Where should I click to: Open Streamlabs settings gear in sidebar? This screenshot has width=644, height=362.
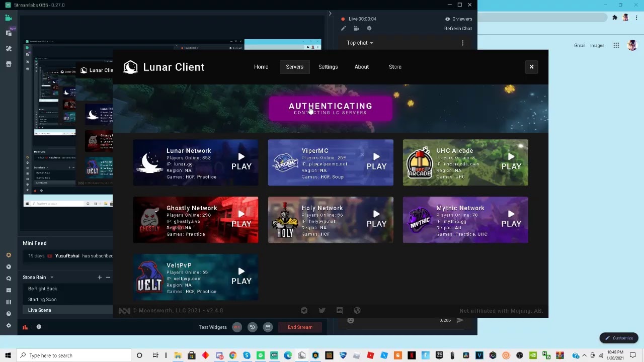click(x=9, y=326)
